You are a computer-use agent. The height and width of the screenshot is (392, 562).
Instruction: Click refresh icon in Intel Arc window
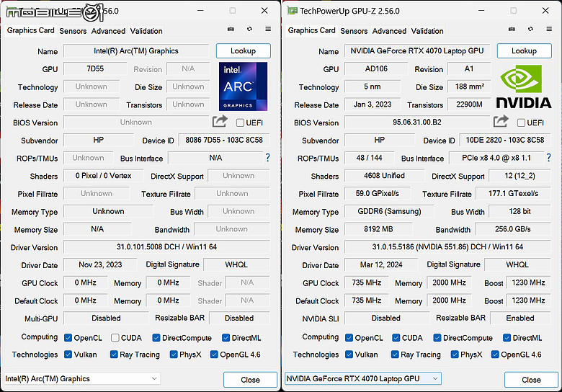249,29
